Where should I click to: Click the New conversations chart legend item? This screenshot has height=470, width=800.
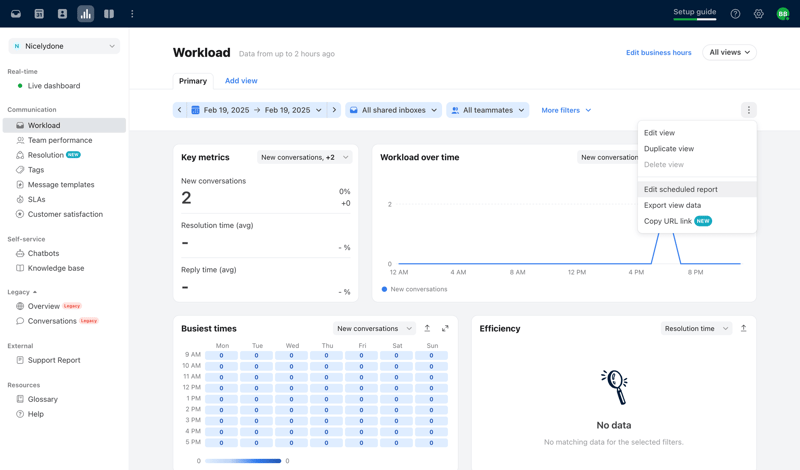(414, 289)
